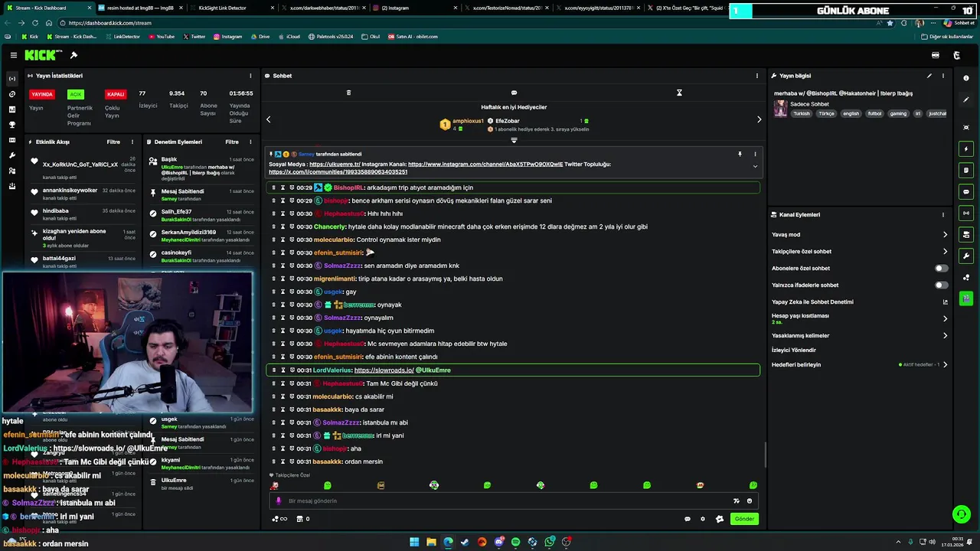The width and height of the screenshot is (980, 551).
Task: Click the trash icon atop chat
Action: point(348,93)
